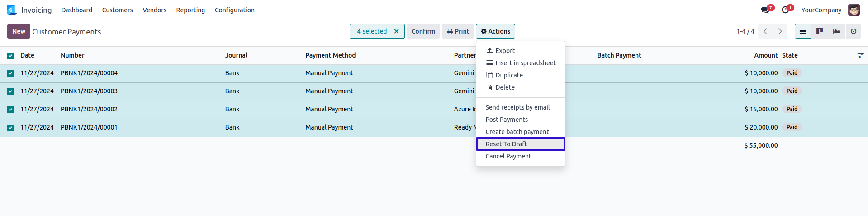Clear selection with the X icon
Viewport: 868px width, 216px height.
pyautogui.click(x=396, y=31)
